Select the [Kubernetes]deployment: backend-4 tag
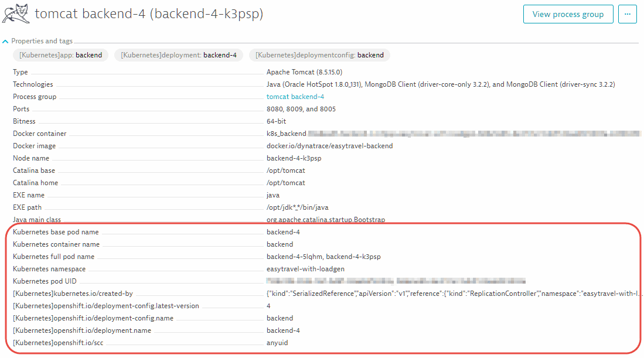644x358 pixels. click(179, 55)
